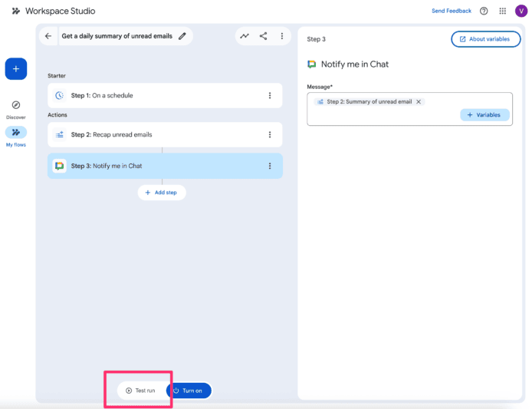Open flow options three-dot menu in header
The image size is (532, 409).
click(282, 36)
